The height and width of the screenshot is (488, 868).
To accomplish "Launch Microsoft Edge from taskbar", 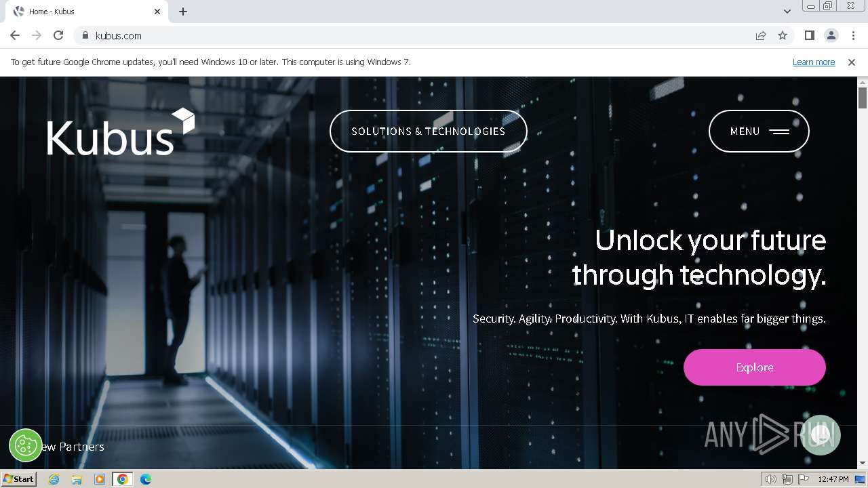I will click(146, 479).
